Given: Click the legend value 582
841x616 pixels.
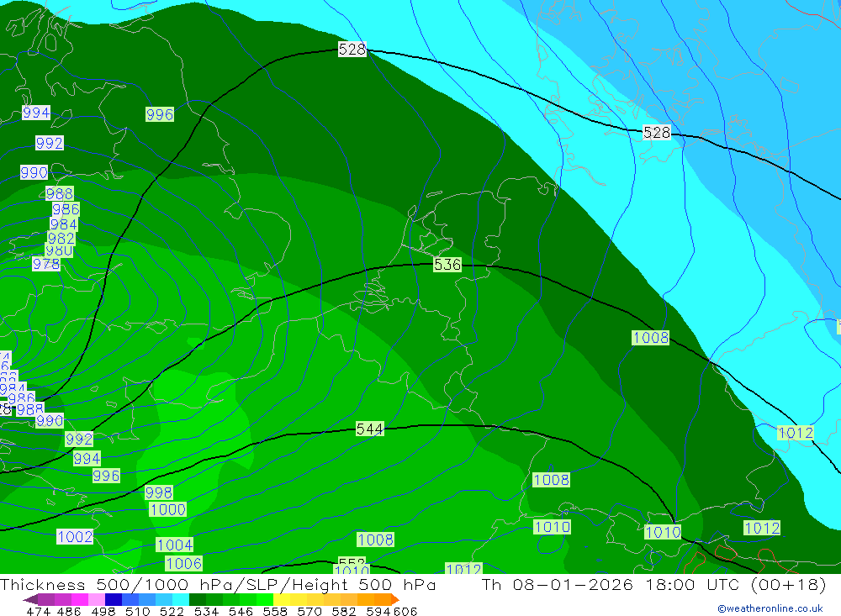Looking at the screenshot, I should tap(344, 611).
